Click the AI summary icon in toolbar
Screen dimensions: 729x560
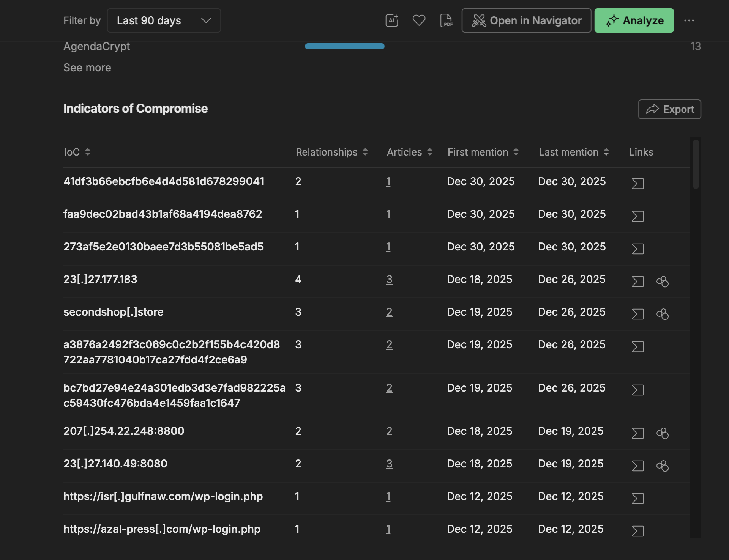coord(392,20)
